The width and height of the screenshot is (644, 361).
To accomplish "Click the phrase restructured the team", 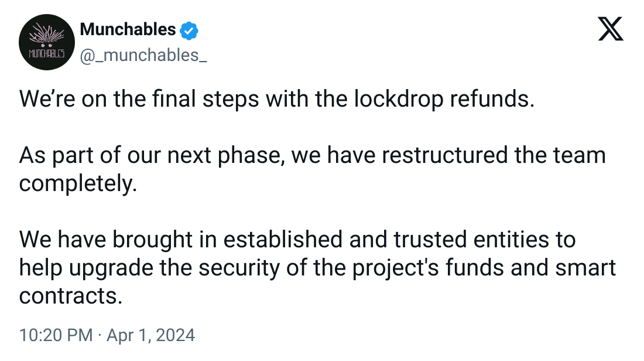I will pyautogui.click(x=494, y=156).
